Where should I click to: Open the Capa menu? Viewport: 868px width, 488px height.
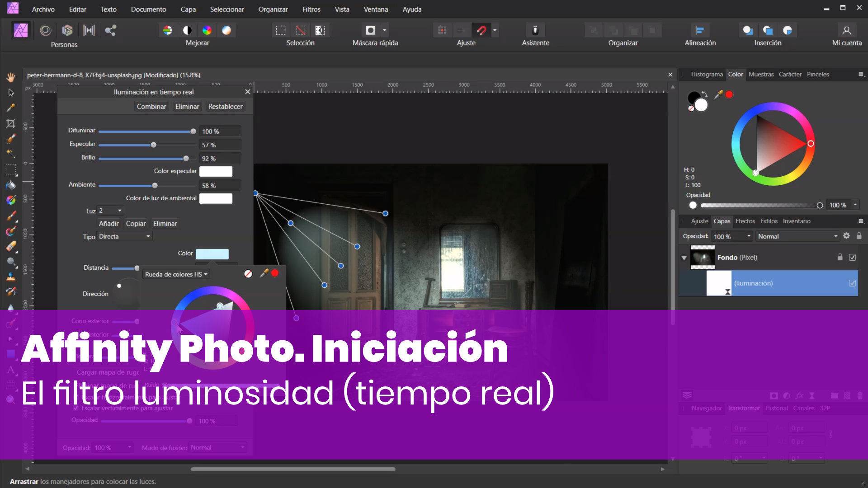pyautogui.click(x=188, y=9)
